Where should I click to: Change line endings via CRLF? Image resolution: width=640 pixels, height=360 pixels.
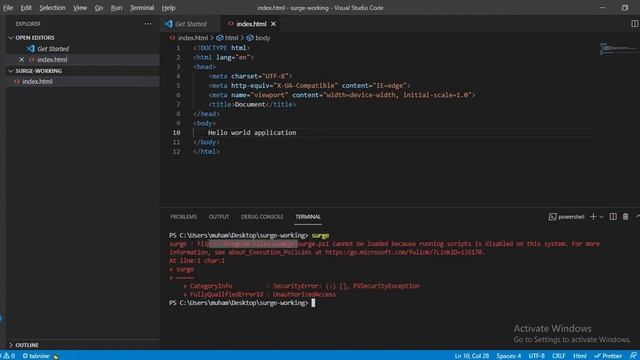[x=559, y=356]
